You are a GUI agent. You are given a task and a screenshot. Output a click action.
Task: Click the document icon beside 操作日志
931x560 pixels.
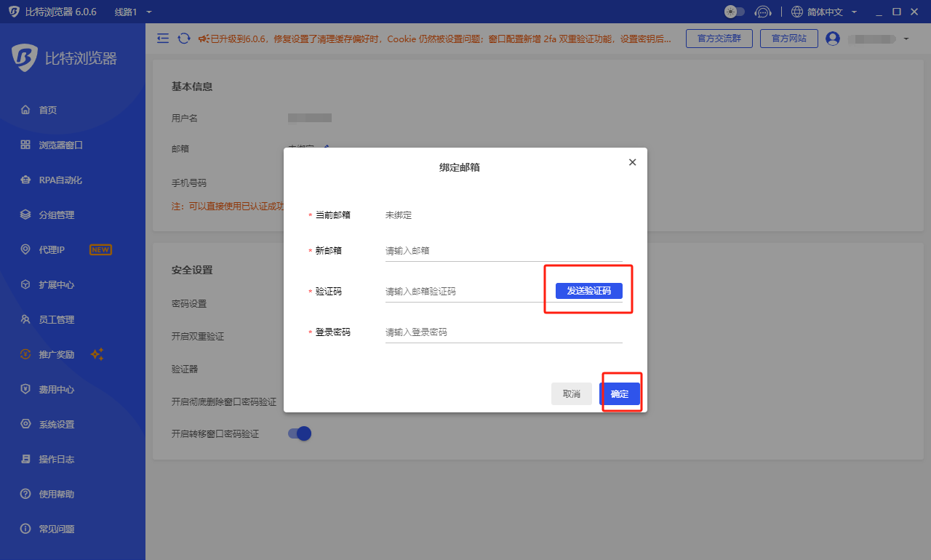25,459
